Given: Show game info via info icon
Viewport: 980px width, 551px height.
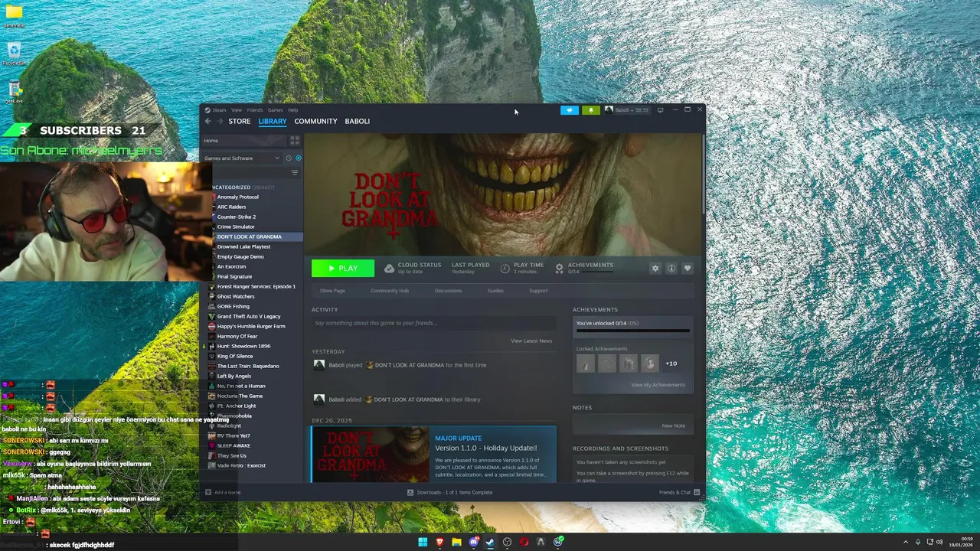Looking at the screenshot, I should [x=671, y=268].
